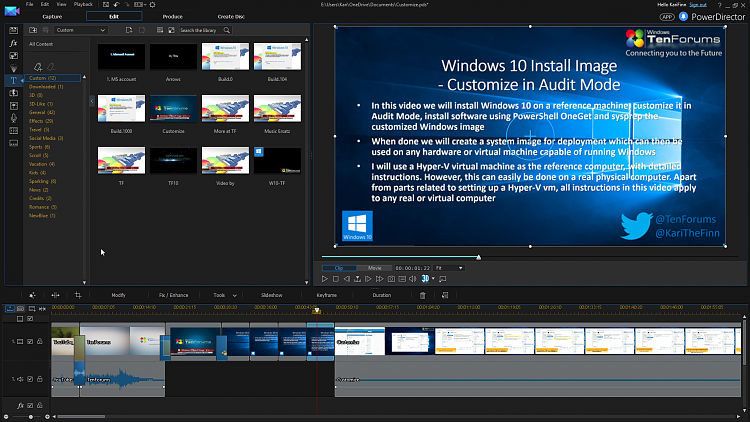Open the more functions icon above timeline

(445, 295)
